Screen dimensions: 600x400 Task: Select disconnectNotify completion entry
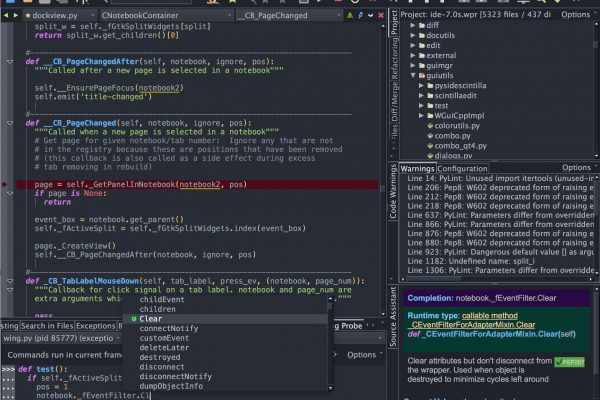175,377
